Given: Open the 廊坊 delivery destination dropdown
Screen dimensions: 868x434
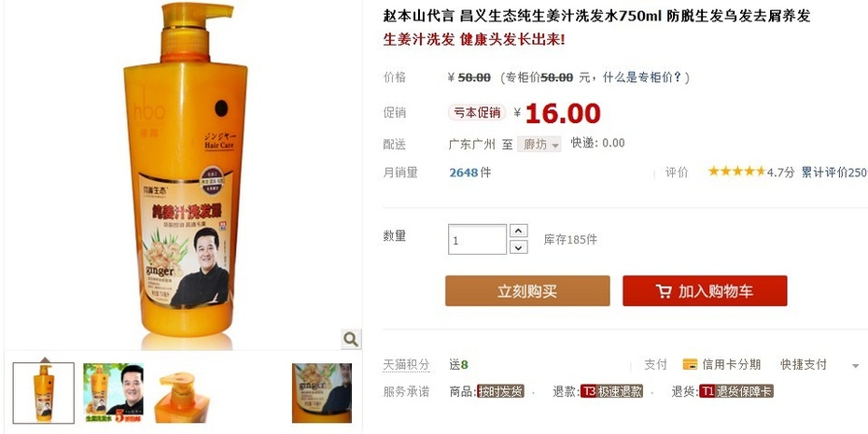Looking at the screenshot, I should click(539, 144).
